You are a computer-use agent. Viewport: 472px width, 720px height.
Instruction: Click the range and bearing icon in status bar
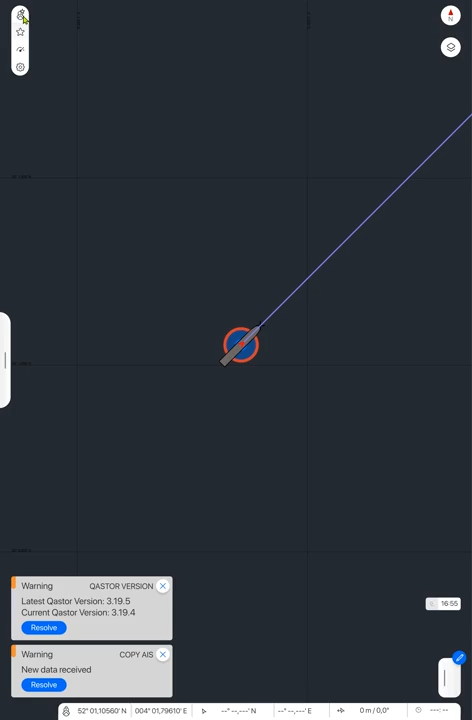341,710
